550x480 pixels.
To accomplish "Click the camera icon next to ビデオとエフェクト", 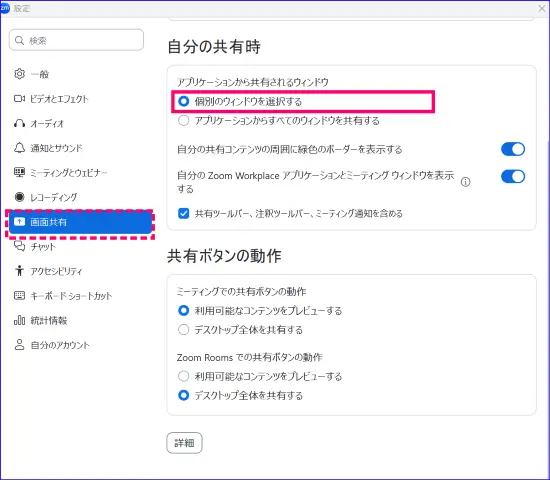I will pyautogui.click(x=19, y=99).
